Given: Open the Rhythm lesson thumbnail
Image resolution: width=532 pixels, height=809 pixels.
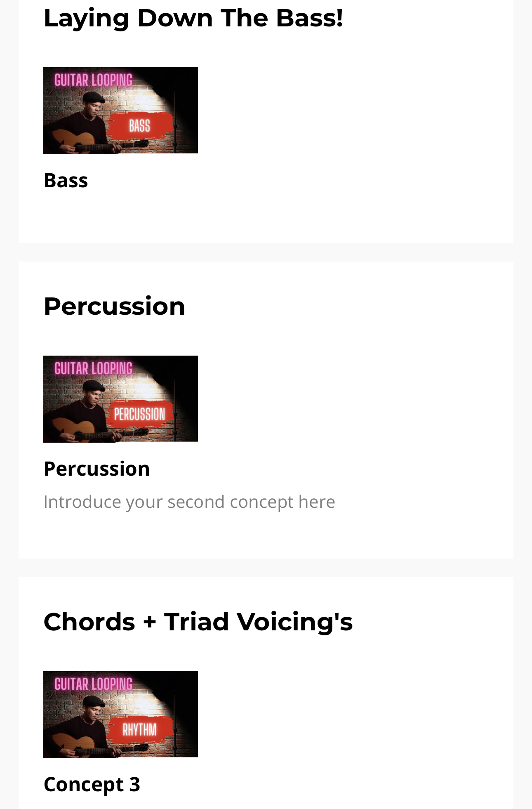Looking at the screenshot, I should [x=120, y=715].
